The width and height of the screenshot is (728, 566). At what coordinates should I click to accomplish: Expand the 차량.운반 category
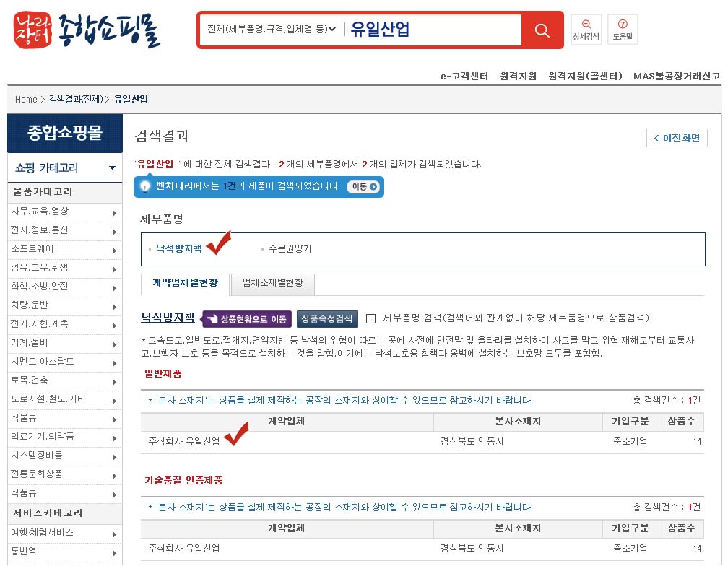click(x=65, y=305)
